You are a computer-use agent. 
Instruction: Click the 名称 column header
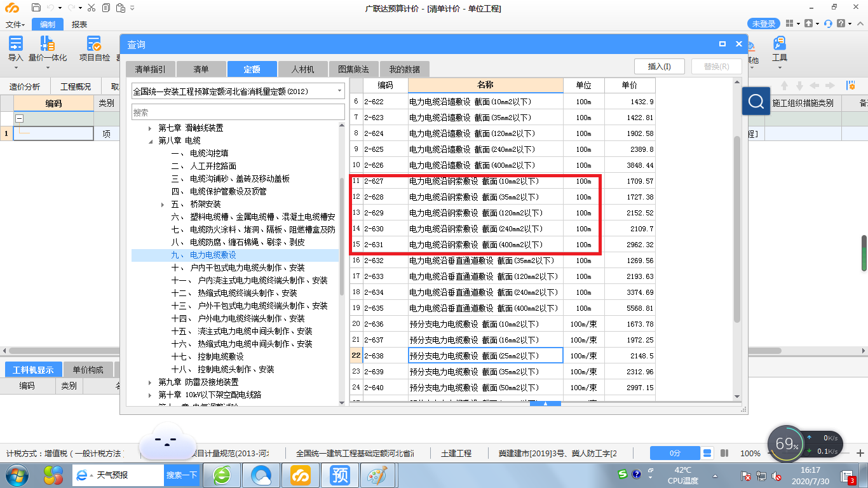point(485,85)
